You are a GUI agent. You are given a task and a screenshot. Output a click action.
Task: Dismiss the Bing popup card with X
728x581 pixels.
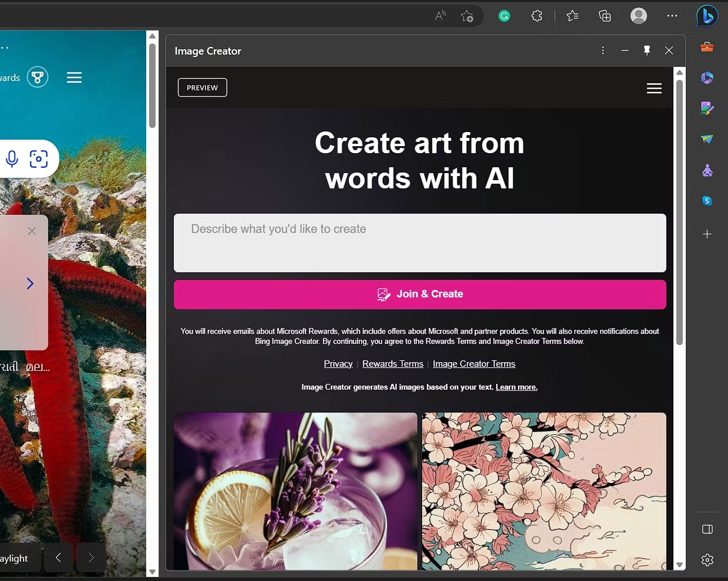(32, 231)
